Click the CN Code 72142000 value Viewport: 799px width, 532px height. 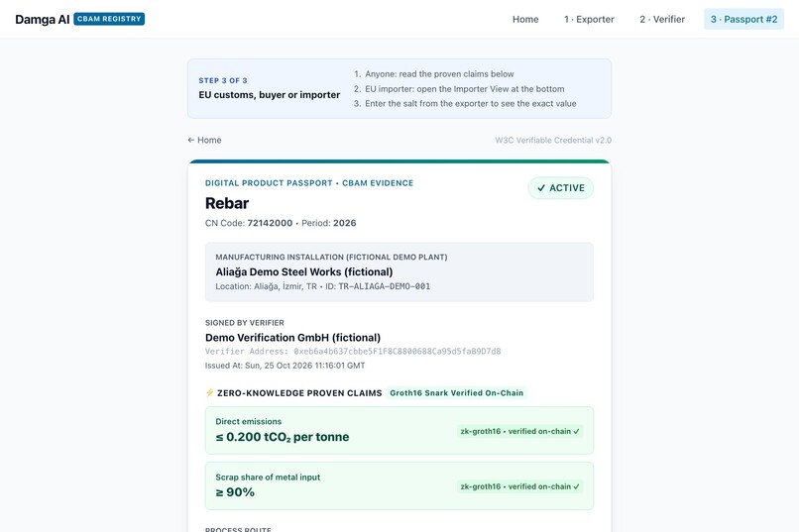point(270,223)
